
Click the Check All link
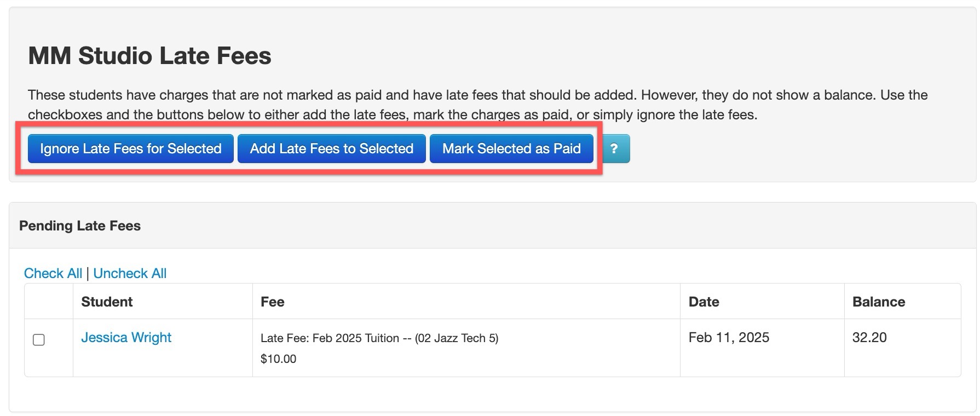(x=53, y=273)
